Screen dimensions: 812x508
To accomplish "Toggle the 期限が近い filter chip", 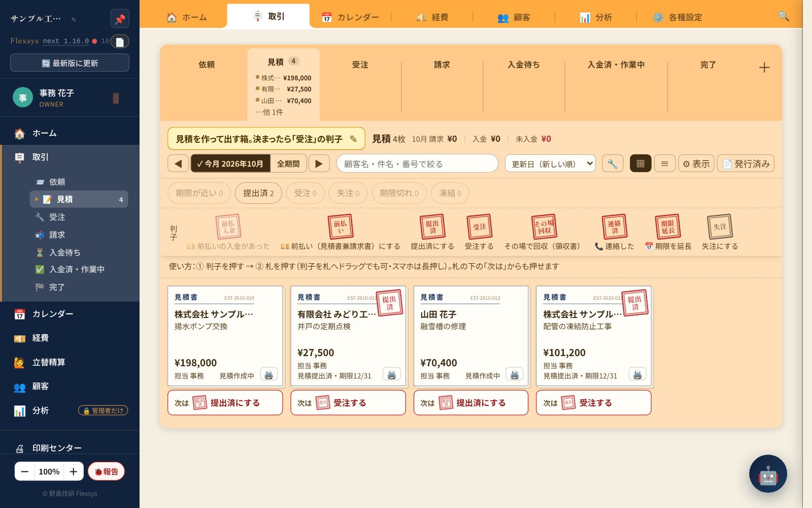I will (x=199, y=193).
